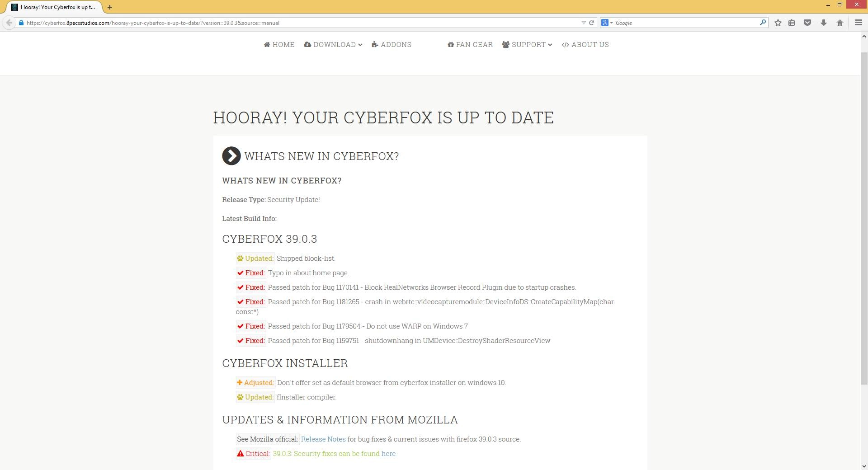This screenshot has height=470, width=868.
Task: Select the 'Hooray! Your Cyberfox is up t...' tab
Action: click(x=54, y=7)
